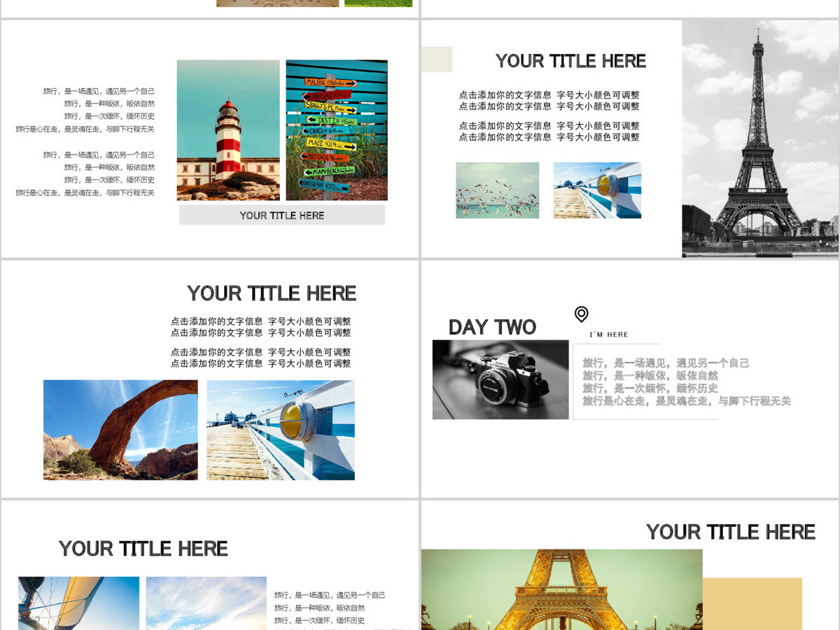Click YOUR TITLE HERE above arch photo
The height and width of the screenshot is (630, 840).
272,293
